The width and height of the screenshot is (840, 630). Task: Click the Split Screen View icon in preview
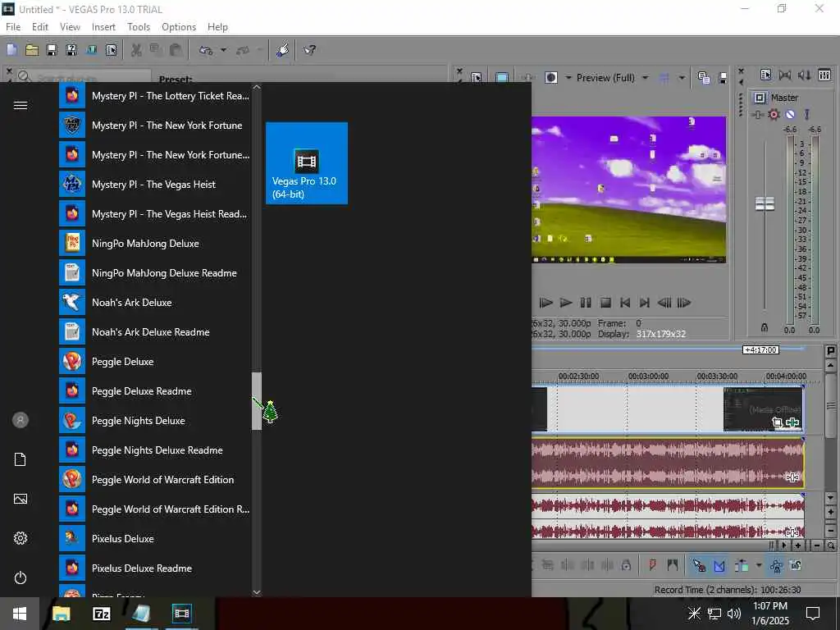pyautogui.click(x=550, y=78)
